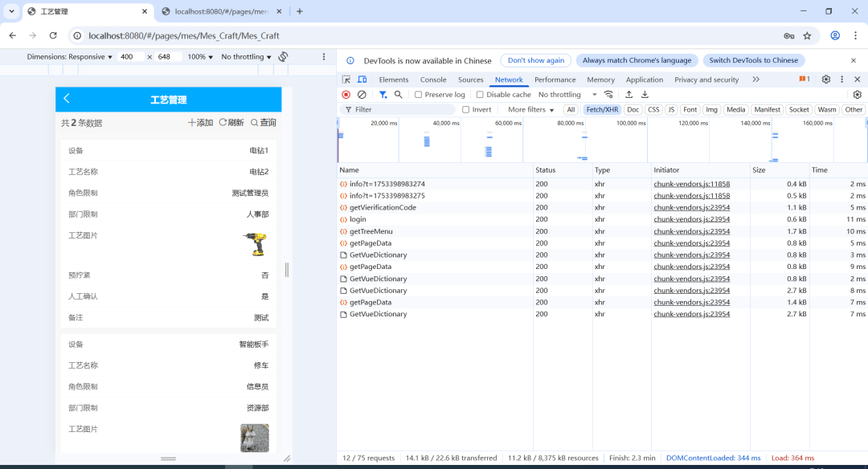Image resolution: width=868 pixels, height=469 pixels.
Task: Switch to the Console tab
Action: [x=433, y=80]
